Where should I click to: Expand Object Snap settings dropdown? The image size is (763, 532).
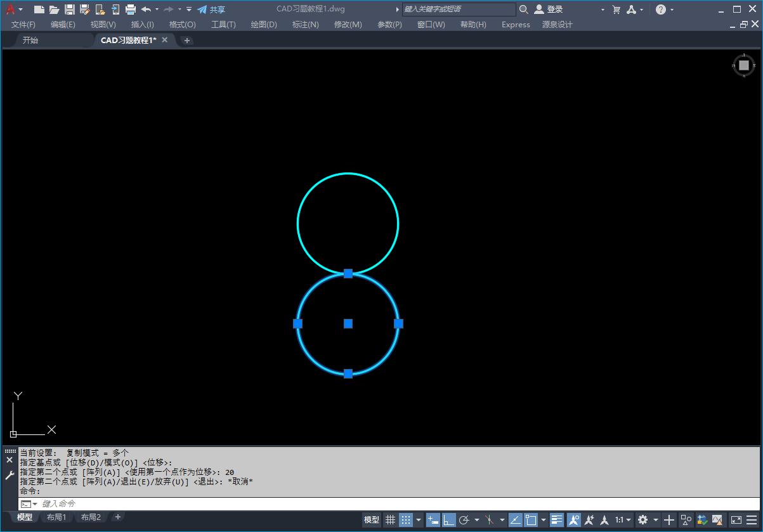point(544,520)
